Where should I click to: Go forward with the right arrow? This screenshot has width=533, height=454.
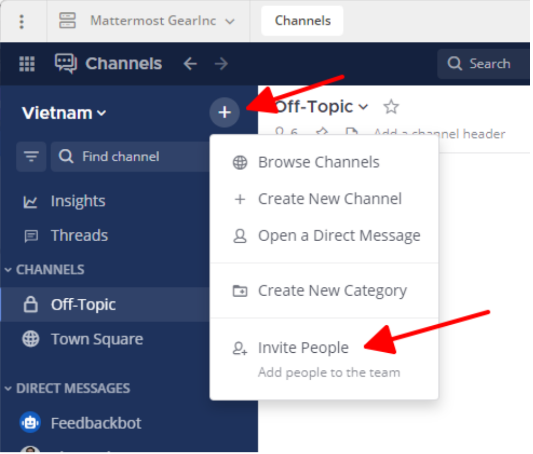tap(221, 64)
